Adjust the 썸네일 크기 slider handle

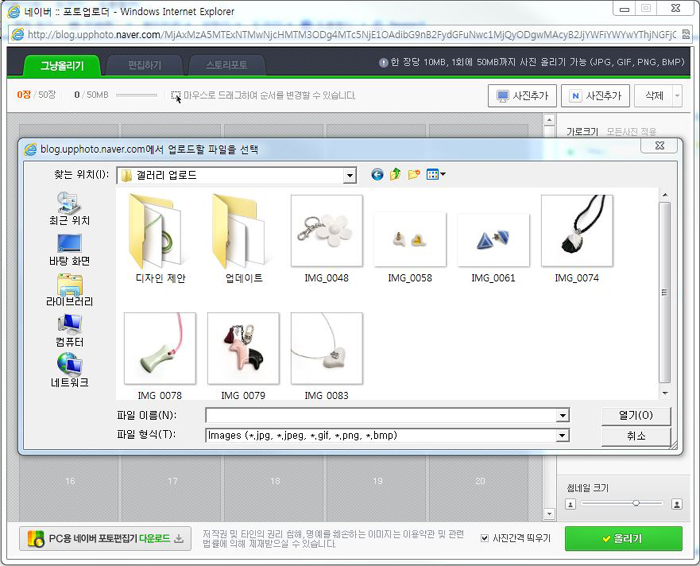point(636,503)
